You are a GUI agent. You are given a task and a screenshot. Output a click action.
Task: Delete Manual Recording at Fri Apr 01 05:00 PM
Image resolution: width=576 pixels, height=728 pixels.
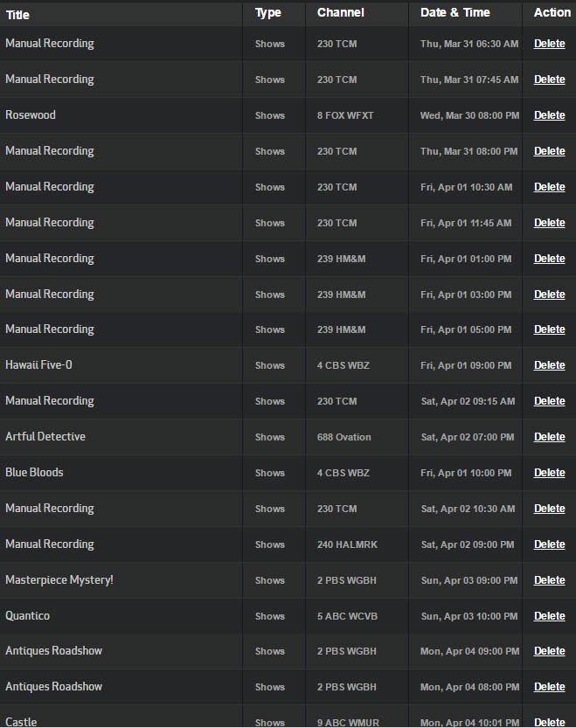[549, 329]
